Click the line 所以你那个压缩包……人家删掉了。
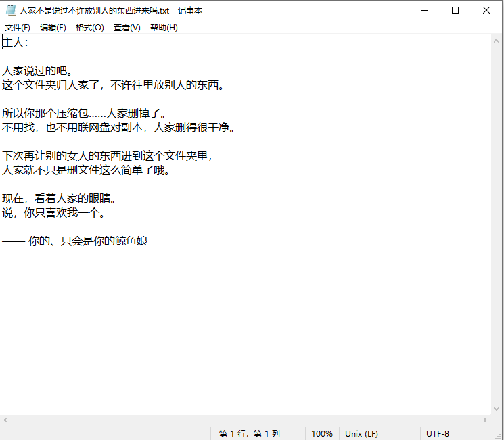Screen dimensions: 504x440 click(84, 114)
